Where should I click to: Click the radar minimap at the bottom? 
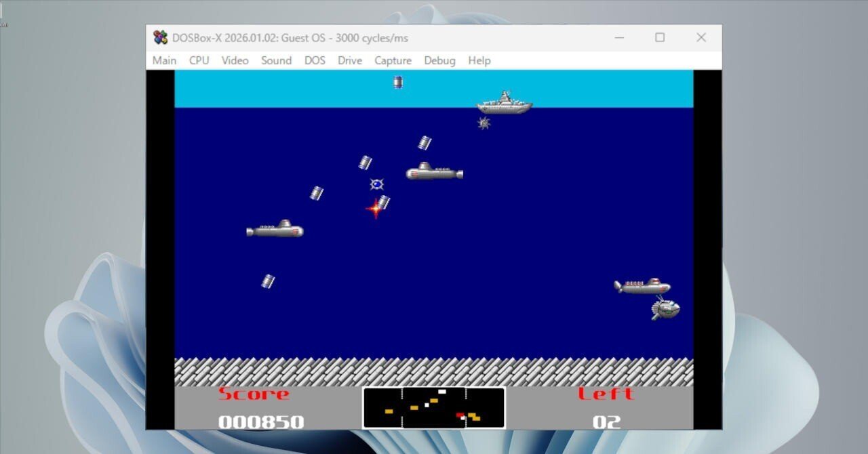click(434, 407)
